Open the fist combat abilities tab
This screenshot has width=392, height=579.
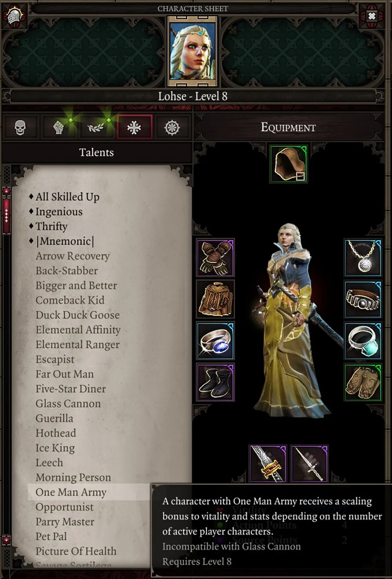click(58, 127)
